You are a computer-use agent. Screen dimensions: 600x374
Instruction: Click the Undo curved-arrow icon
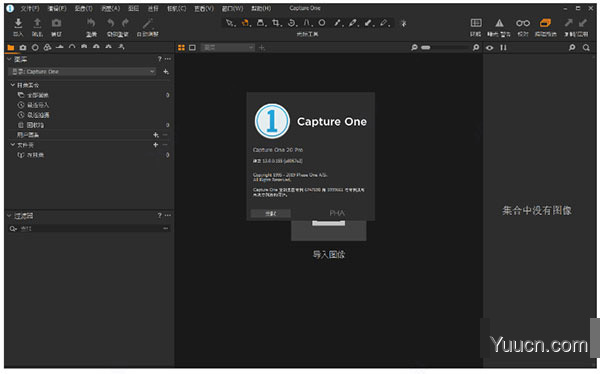click(111, 23)
